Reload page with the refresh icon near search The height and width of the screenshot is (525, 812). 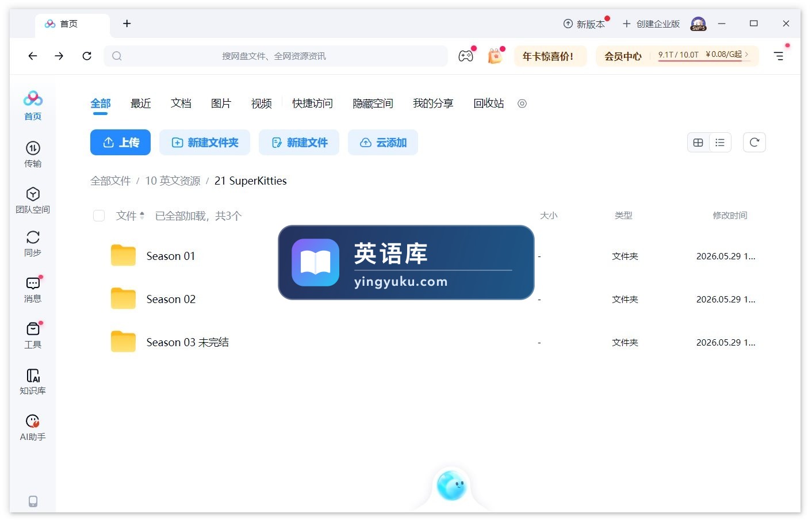pos(87,56)
